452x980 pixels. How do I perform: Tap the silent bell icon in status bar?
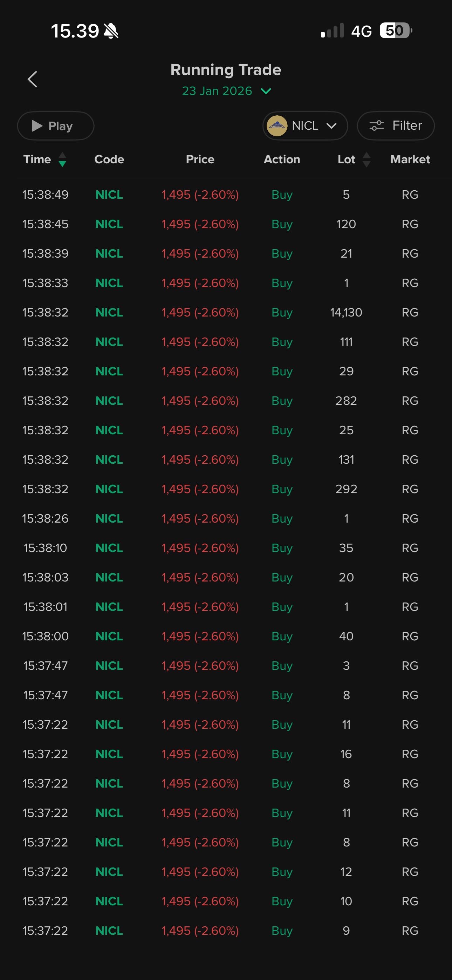pos(111,31)
